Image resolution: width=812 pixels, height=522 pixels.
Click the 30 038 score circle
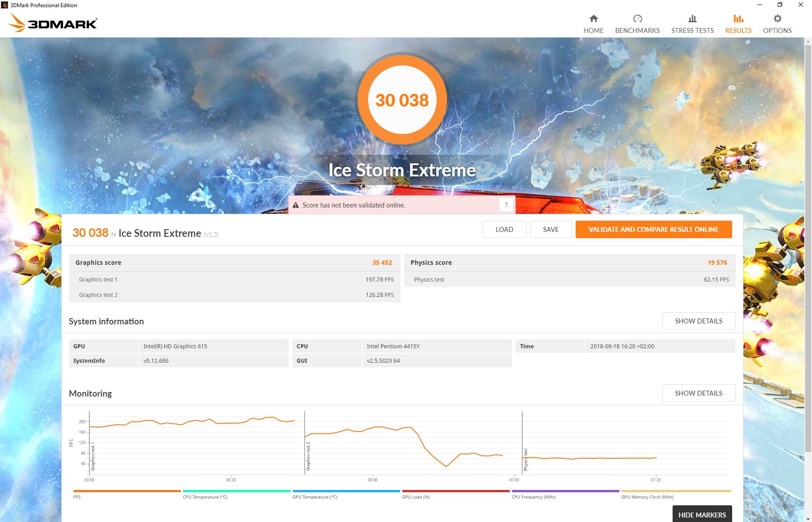click(402, 100)
